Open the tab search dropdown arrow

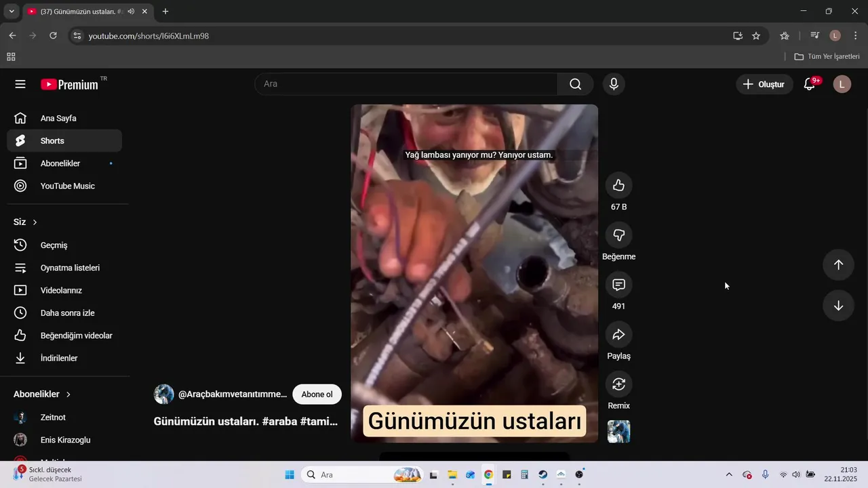pyautogui.click(x=12, y=12)
